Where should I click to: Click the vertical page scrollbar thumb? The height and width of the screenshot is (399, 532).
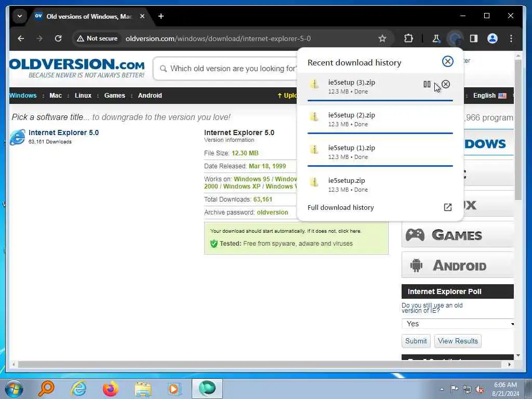518,130
